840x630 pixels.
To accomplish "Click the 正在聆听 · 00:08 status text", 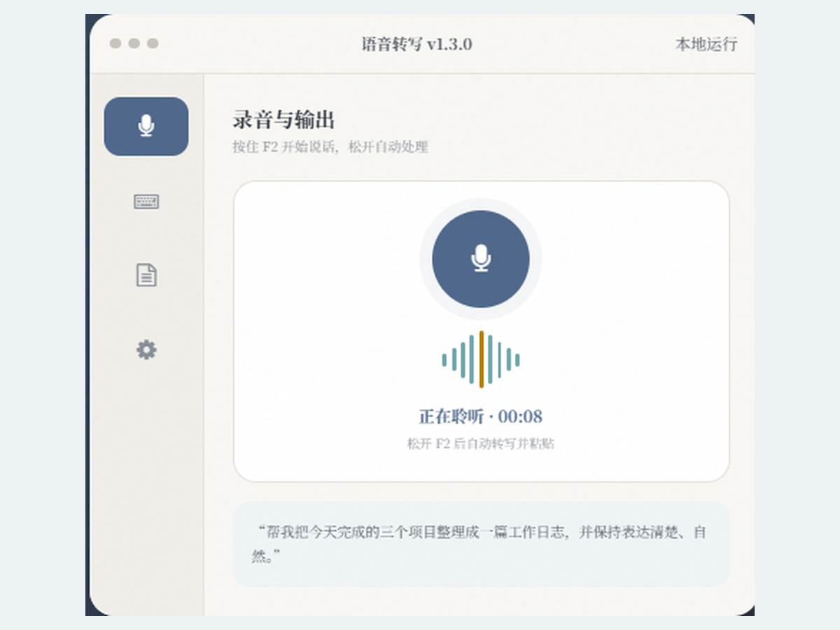I will pos(481,416).
